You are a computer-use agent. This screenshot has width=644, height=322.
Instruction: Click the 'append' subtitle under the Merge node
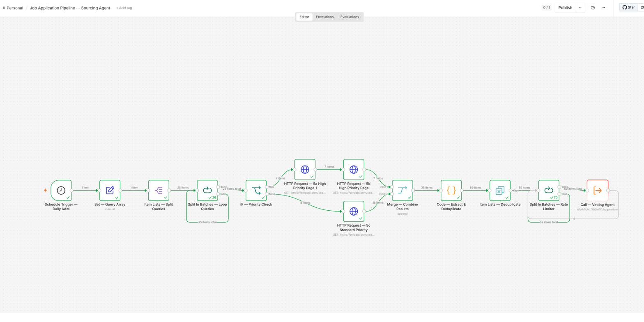coord(402,214)
